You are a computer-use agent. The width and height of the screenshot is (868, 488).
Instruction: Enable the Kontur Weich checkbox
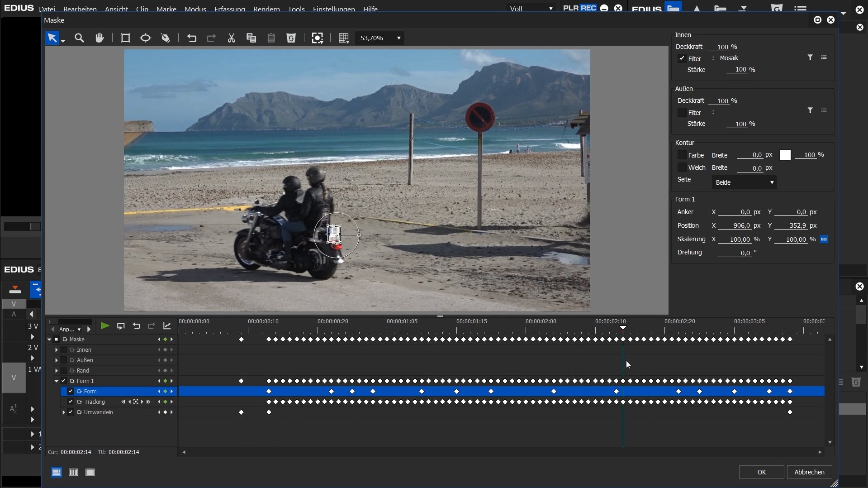tap(682, 167)
